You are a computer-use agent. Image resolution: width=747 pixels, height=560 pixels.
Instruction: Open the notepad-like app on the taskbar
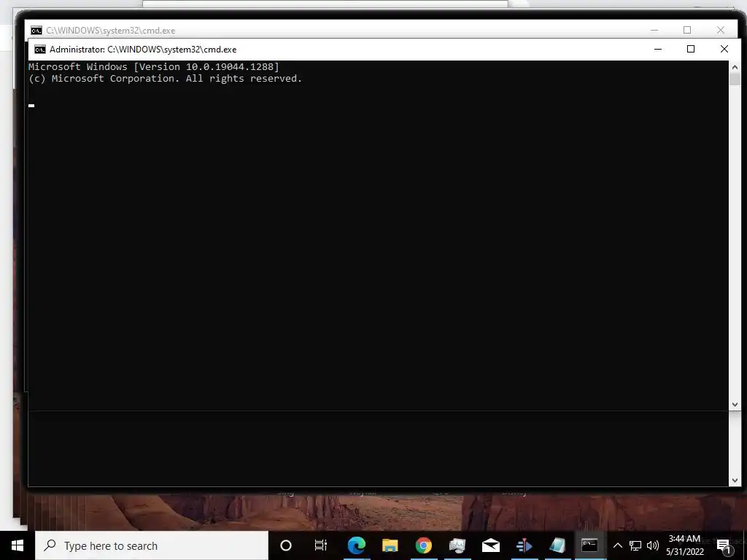tap(557, 545)
